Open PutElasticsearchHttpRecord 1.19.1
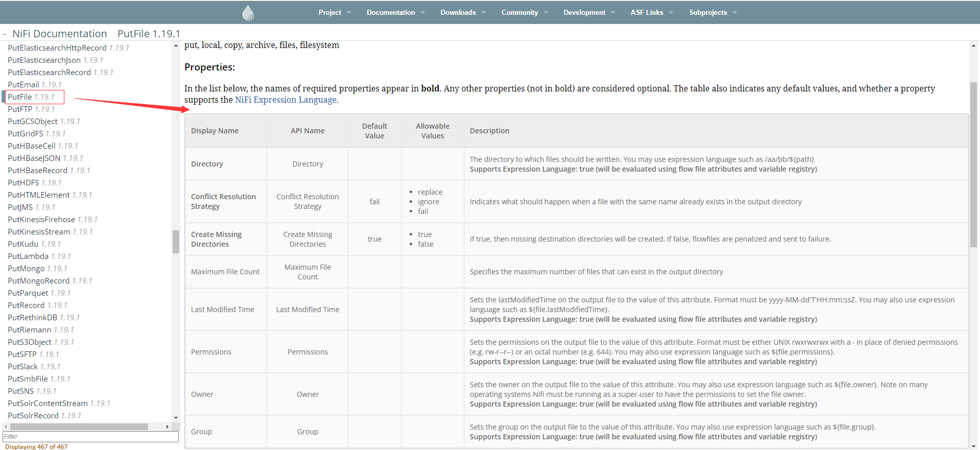980x450 pixels. (68, 48)
